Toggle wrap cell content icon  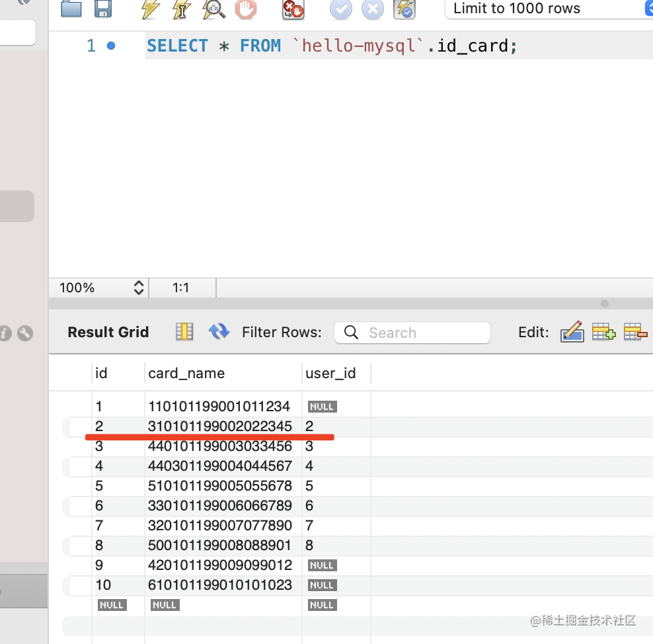184,332
